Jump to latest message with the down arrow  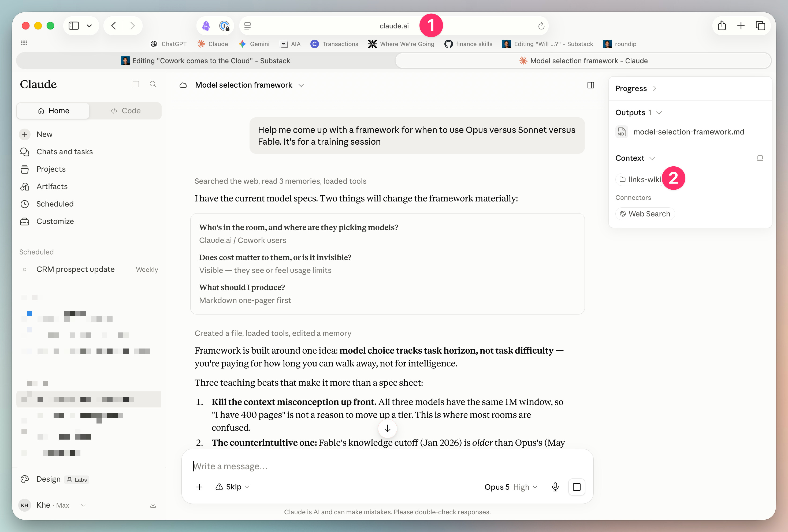click(388, 429)
